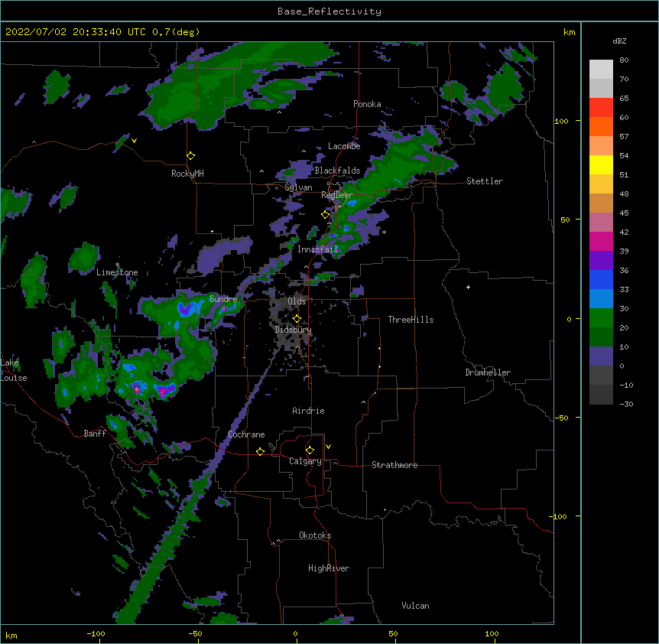Click the Calgary city label
The height and width of the screenshot is (644, 659).
tap(305, 461)
